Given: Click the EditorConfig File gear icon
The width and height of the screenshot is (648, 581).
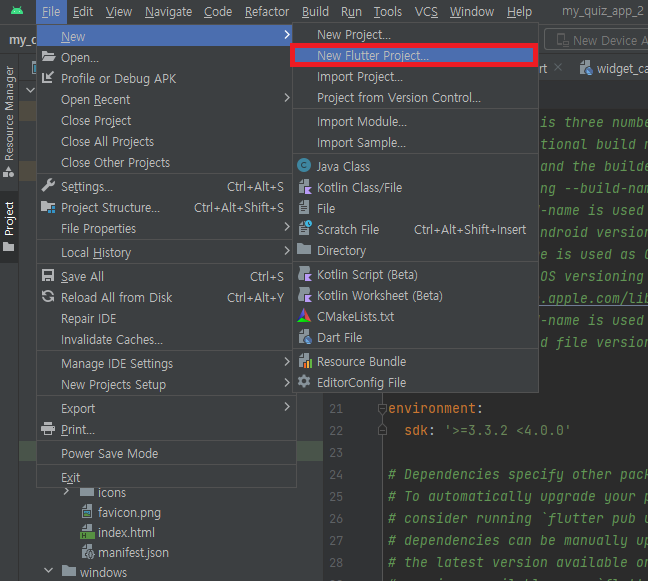Looking at the screenshot, I should click(x=304, y=381).
